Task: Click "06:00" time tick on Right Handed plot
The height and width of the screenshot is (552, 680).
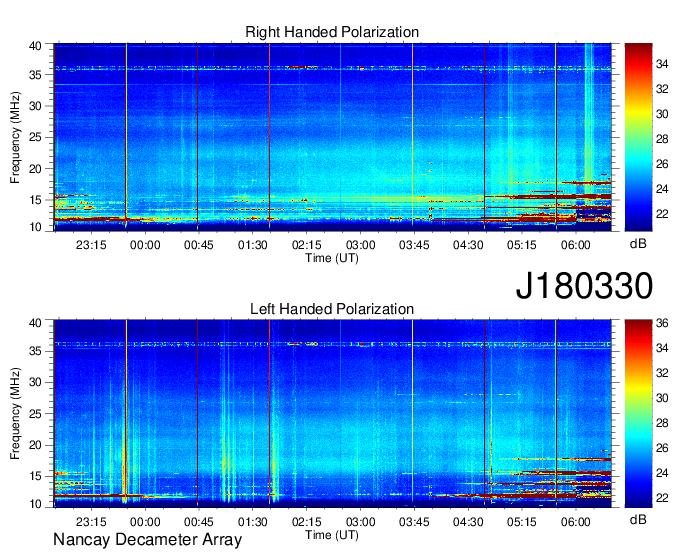Action: tap(575, 245)
